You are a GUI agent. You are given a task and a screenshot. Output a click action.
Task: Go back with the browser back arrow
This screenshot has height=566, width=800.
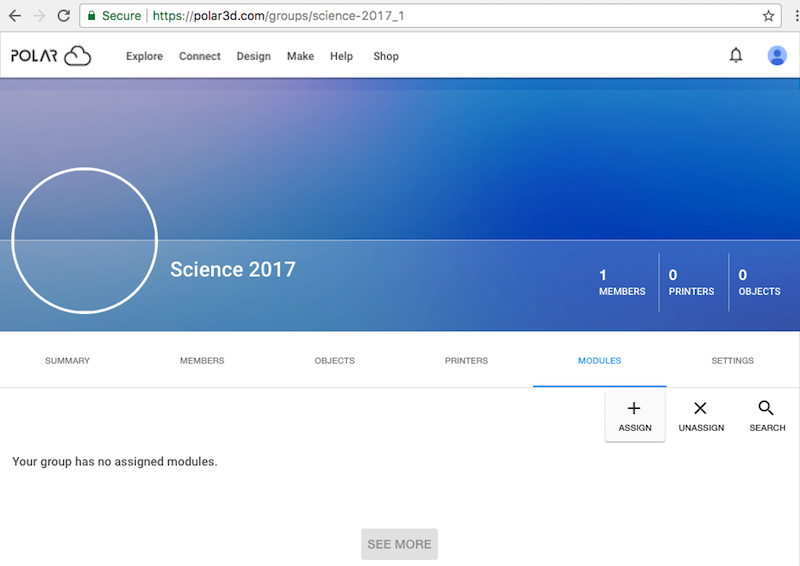[15, 16]
